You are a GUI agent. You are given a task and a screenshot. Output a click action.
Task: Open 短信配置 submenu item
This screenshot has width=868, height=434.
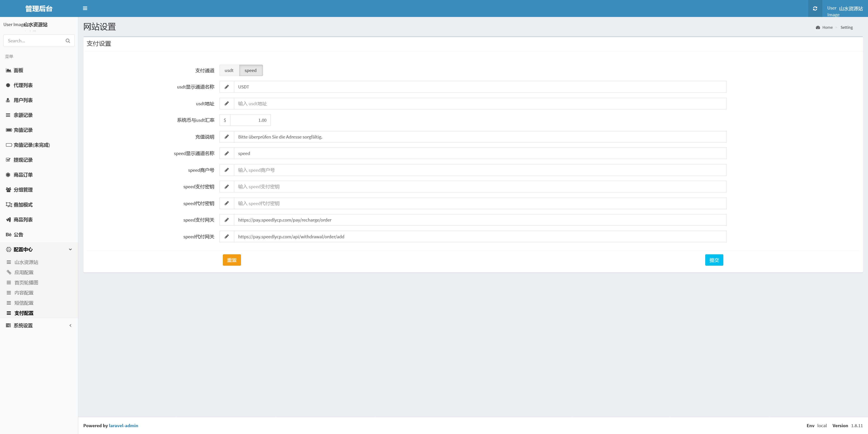(x=24, y=303)
